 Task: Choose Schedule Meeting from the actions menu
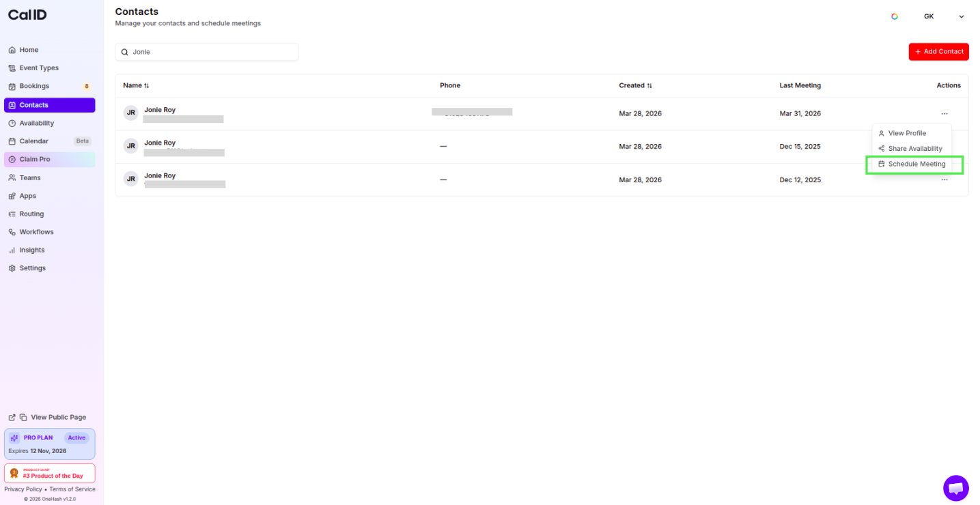click(x=912, y=164)
